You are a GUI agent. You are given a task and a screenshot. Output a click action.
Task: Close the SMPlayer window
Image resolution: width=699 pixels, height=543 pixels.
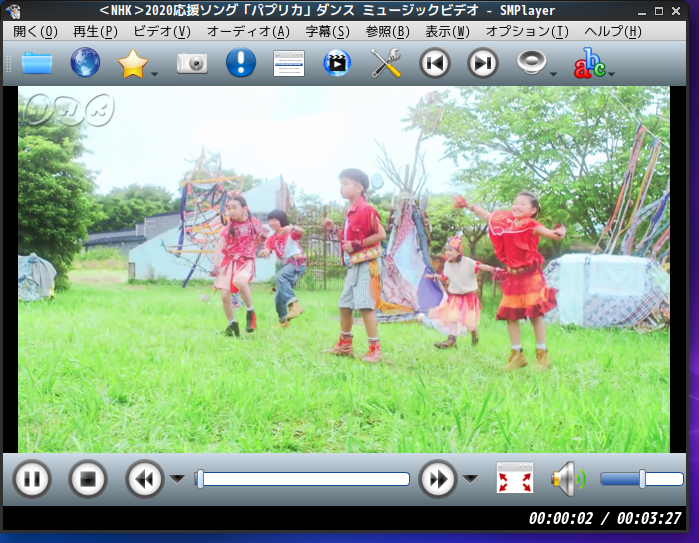676,11
